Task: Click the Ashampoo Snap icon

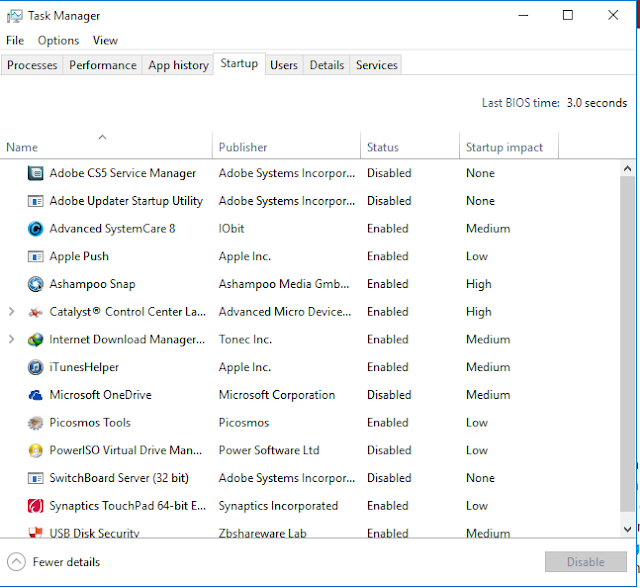Action: pos(36,284)
